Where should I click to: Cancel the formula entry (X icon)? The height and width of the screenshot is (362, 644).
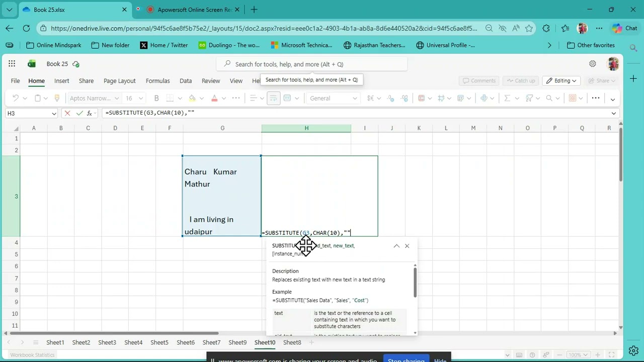pos(67,113)
